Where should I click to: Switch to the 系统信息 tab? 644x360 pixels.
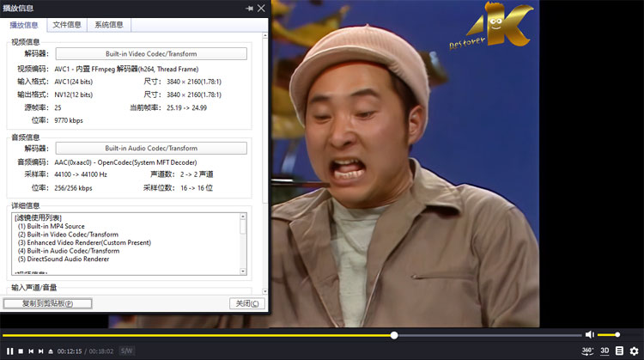point(108,25)
